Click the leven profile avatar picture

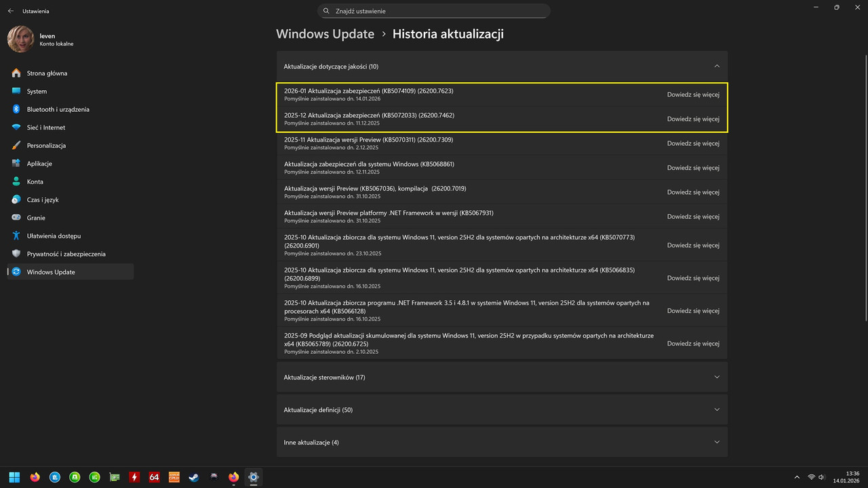[20, 39]
